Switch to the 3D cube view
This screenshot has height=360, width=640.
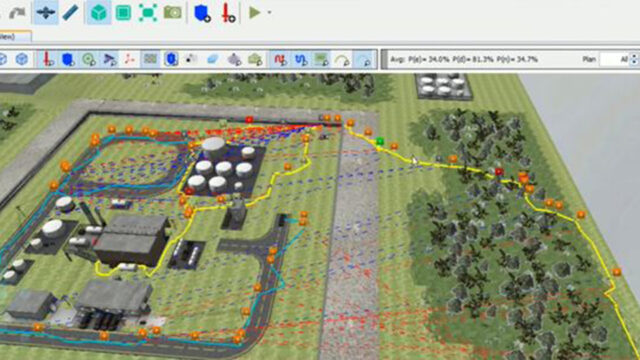tap(98, 13)
